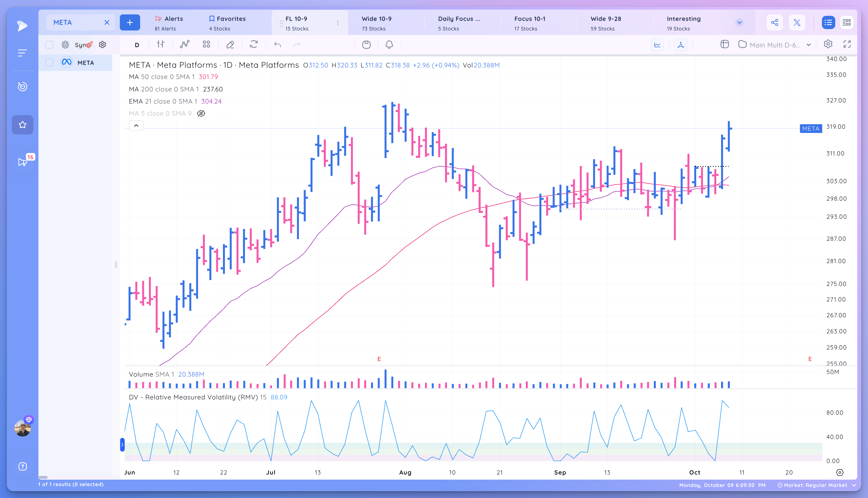The height and width of the screenshot is (498, 868).
Task: Open the column settings gear beside Sync
Action: [102, 45]
